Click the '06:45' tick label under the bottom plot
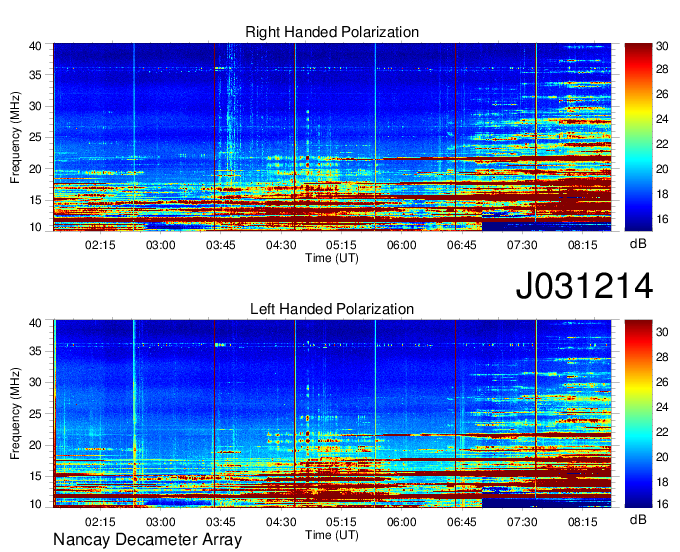This screenshot has width=680, height=552. (x=462, y=522)
